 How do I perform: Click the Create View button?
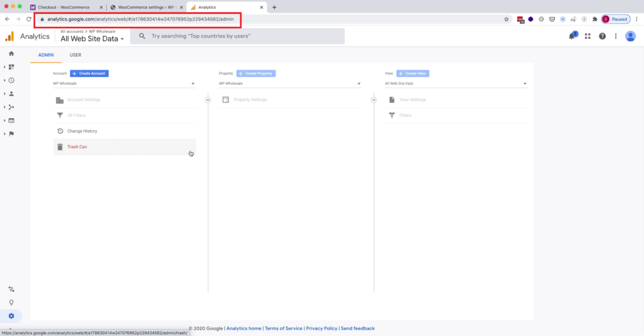click(x=413, y=73)
